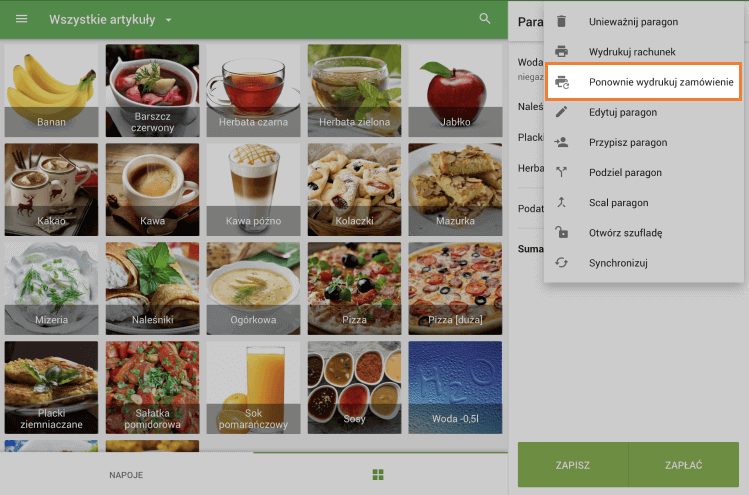Click the printer icon for Wydrukuj rachunek
Viewport: 749px width, 495px height.
tap(562, 51)
